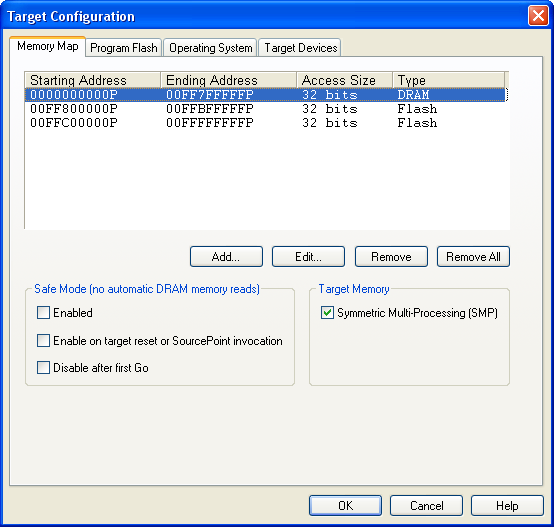Image resolution: width=554 pixels, height=527 pixels.
Task: Open the Operating System tab
Action: click(211, 48)
